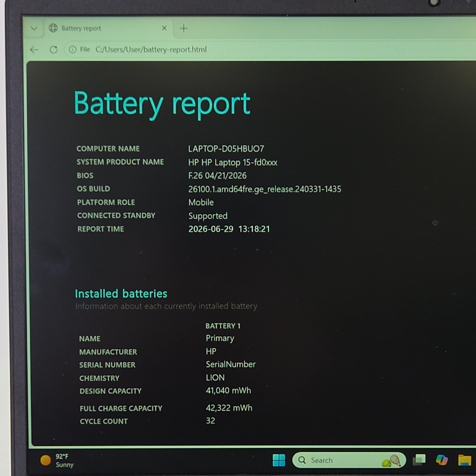This screenshot has height=476, width=476.
Task: Select the cycle count value 32
Action: tap(210, 421)
